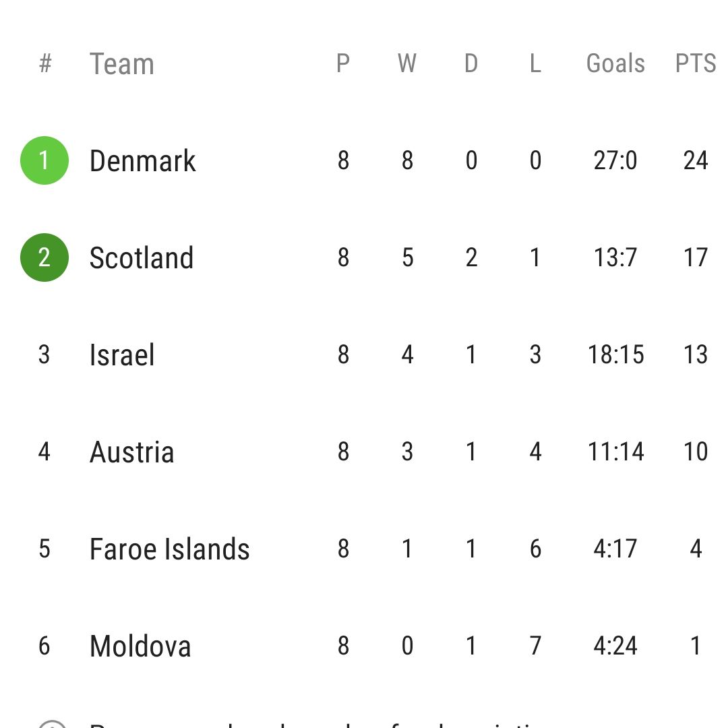
Task: Sort by the Goals column header
Action: pyautogui.click(x=615, y=63)
